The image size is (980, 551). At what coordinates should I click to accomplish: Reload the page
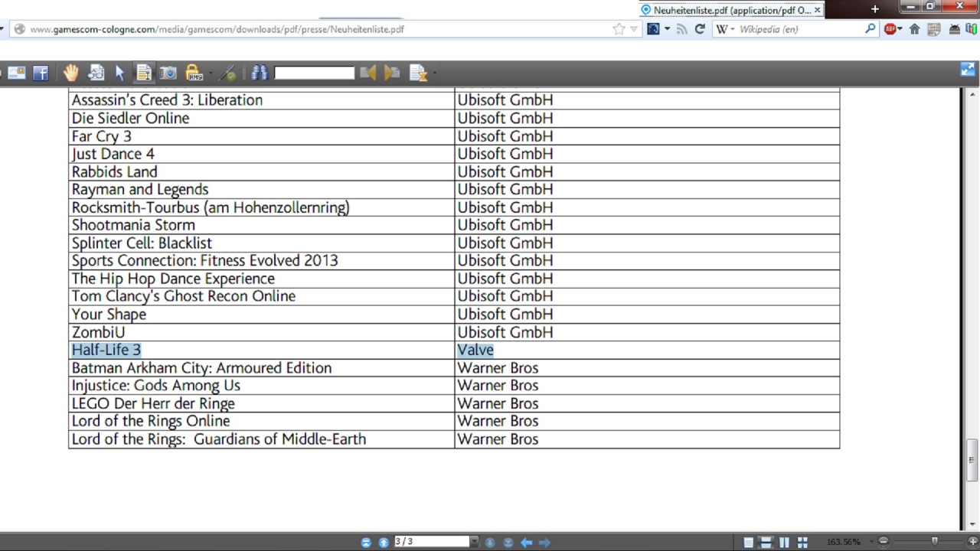(700, 29)
